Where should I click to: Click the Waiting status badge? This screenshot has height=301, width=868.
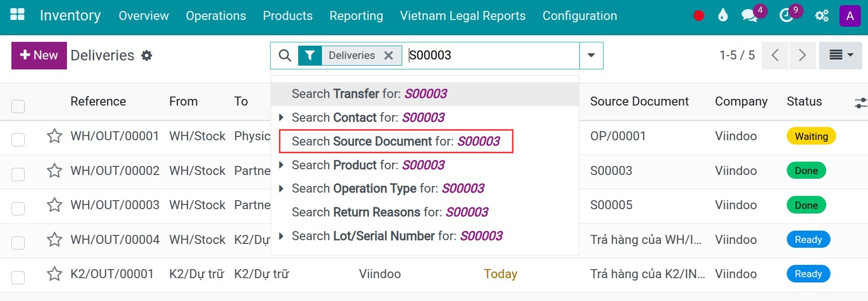click(x=811, y=136)
